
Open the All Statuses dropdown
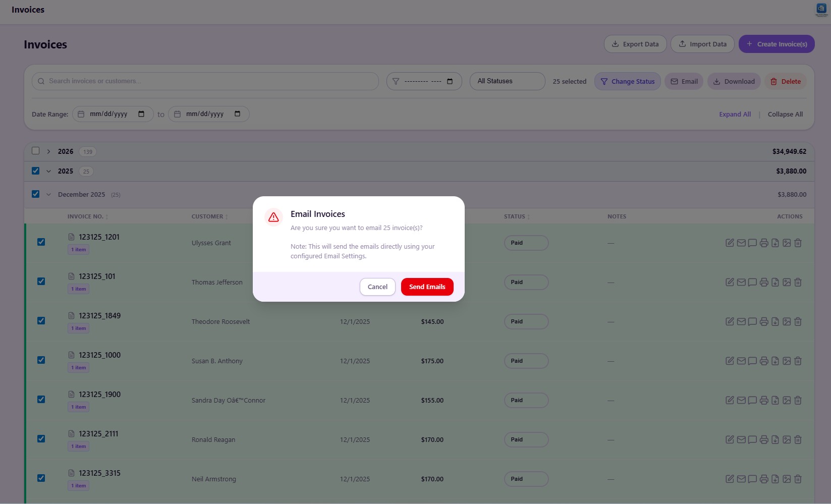[507, 81]
